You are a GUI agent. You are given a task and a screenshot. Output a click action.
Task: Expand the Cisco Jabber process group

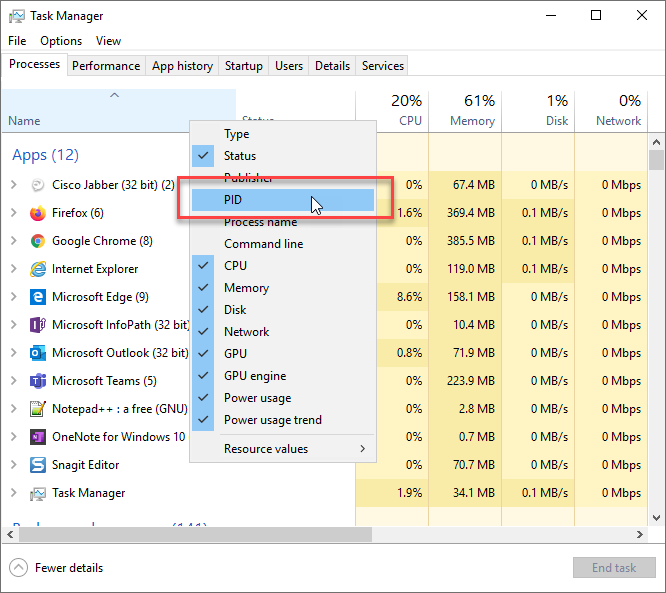click(13, 185)
